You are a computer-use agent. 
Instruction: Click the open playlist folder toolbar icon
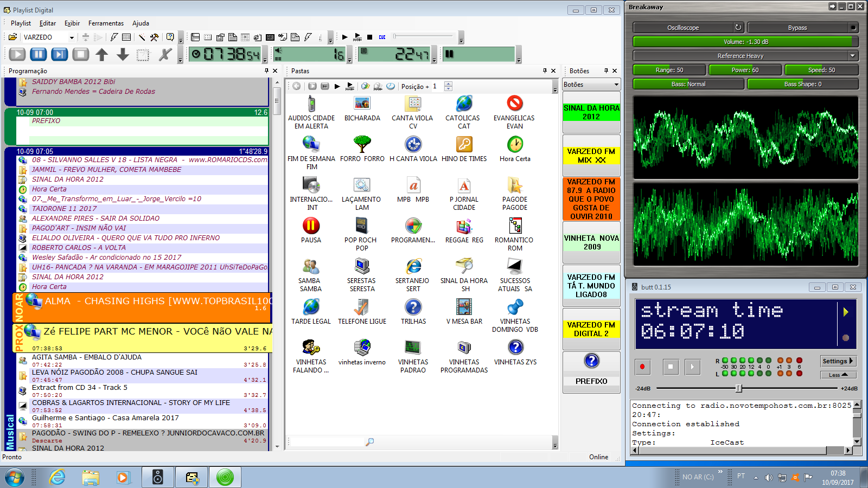coord(12,37)
